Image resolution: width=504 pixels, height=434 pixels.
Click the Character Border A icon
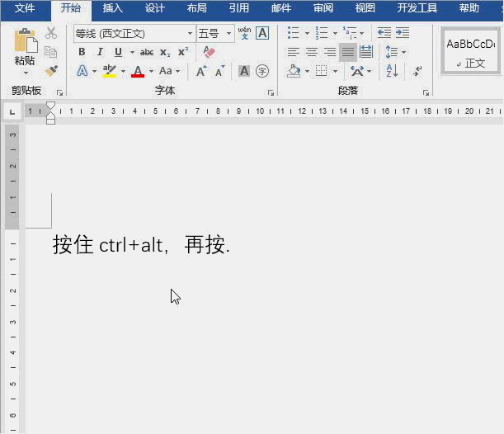coord(262,33)
